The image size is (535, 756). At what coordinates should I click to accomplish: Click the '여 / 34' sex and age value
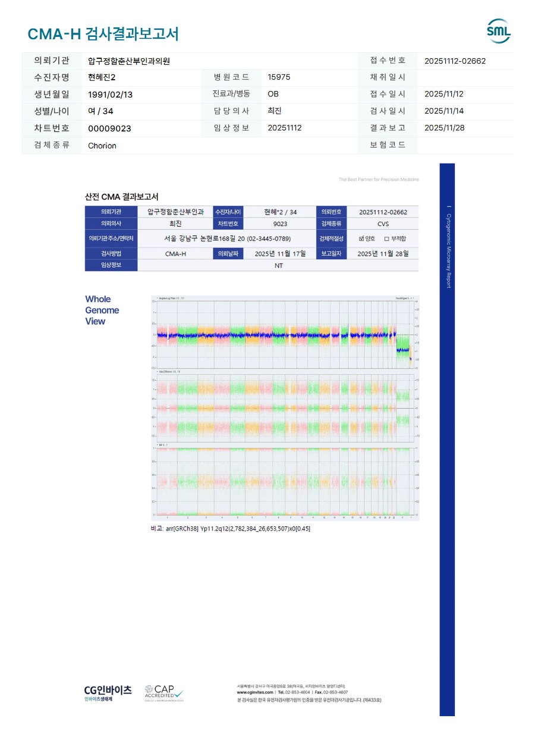[x=100, y=111]
